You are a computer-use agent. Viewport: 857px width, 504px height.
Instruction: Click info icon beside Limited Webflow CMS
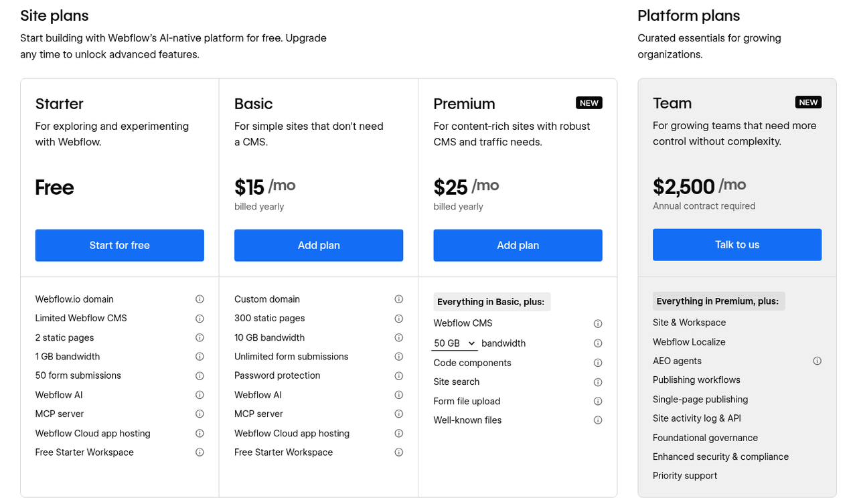[x=200, y=319]
